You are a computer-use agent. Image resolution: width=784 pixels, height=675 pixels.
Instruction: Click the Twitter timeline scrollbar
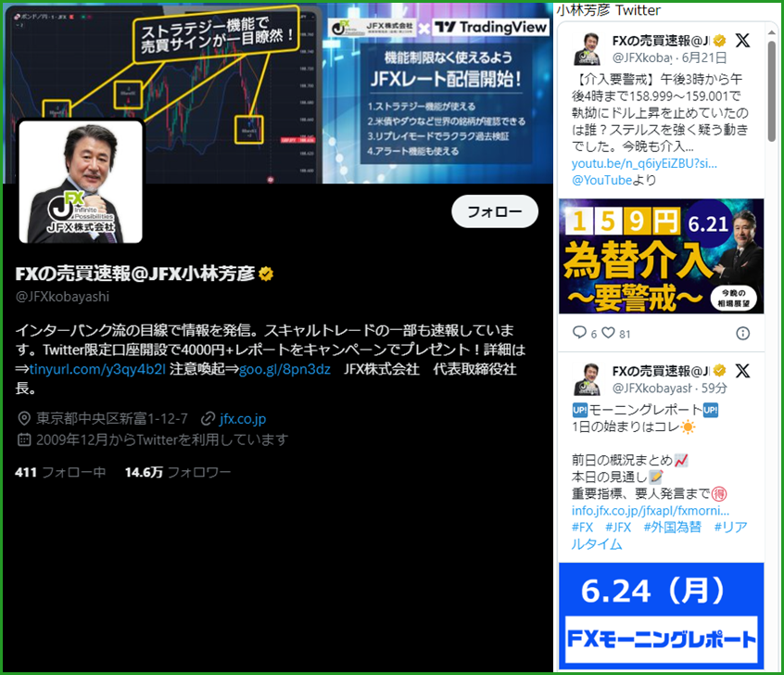(772, 90)
